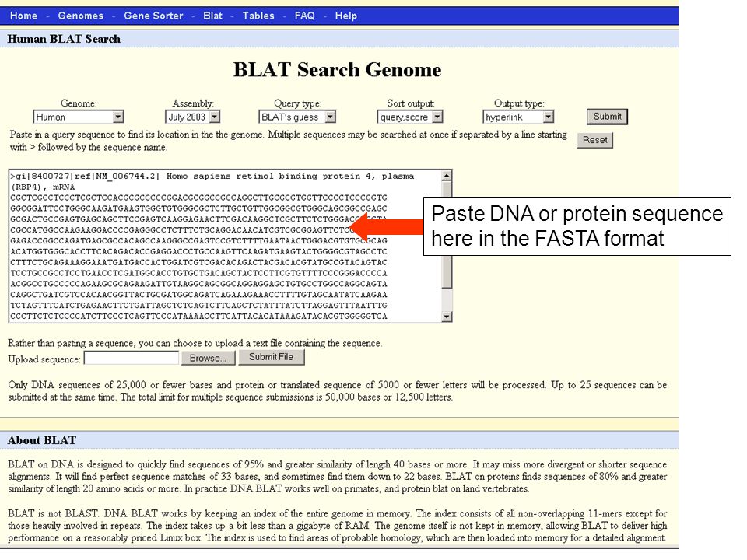Click into the pasted FASTA sequence text area
747x560 pixels.
coord(225,246)
